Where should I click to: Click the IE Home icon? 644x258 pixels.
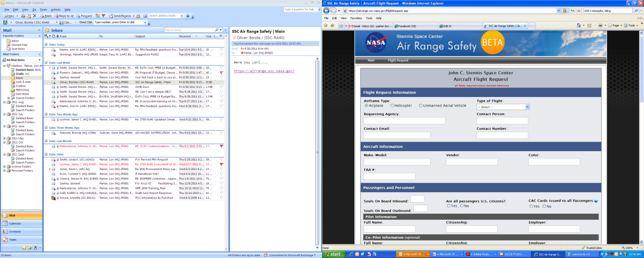click(x=579, y=26)
